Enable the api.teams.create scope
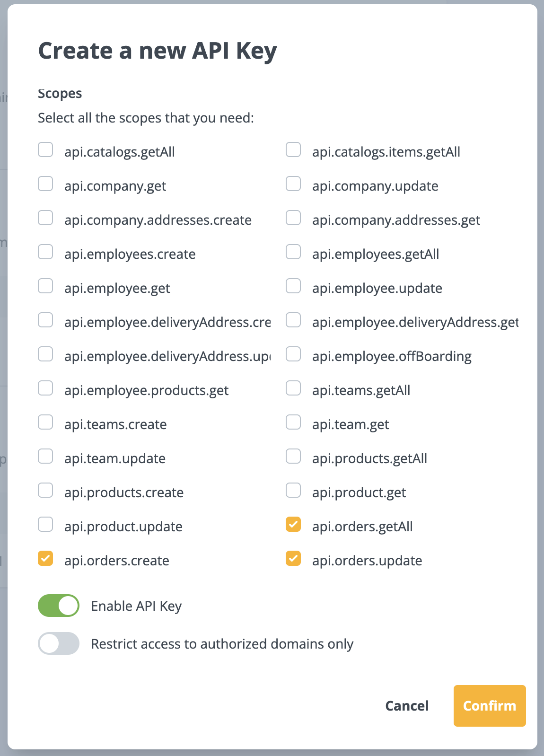The width and height of the screenshot is (544, 756). coord(45,422)
